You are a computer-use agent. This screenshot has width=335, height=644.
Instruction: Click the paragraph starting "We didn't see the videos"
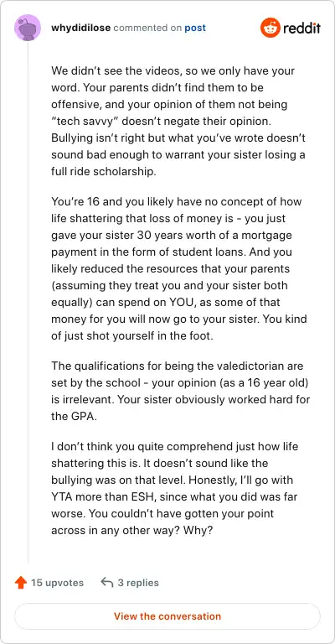point(180,121)
